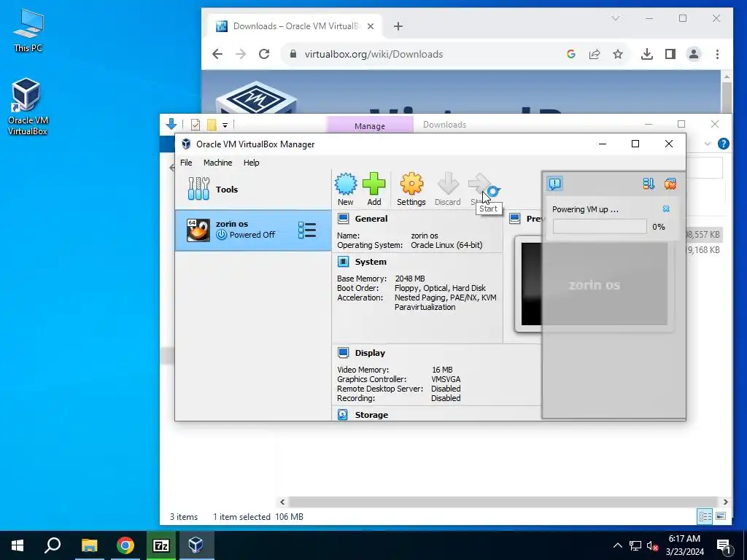Image resolution: width=747 pixels, height=560 pixels.
Task: Open the Help menu in VirtualBox
Action: (x=251, y=163)
